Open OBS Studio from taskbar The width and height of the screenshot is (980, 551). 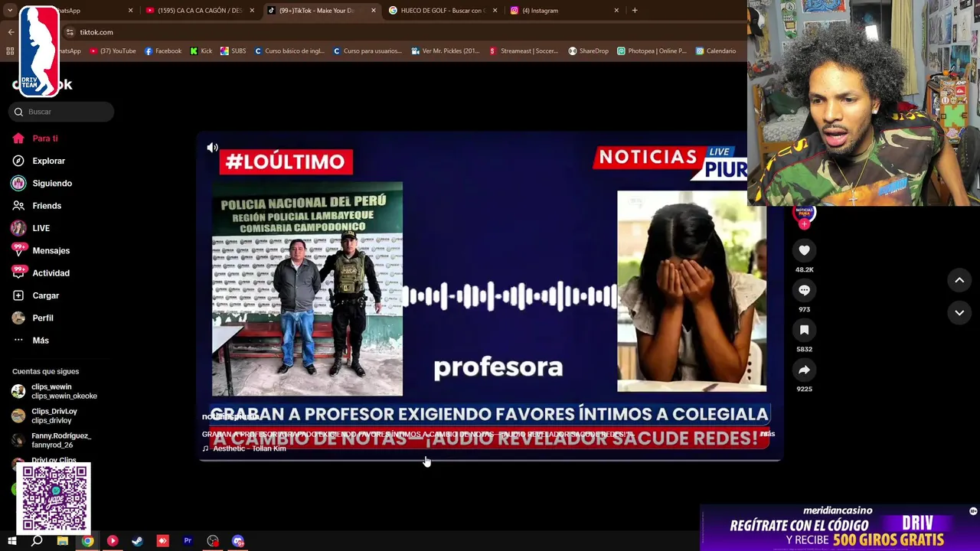tap(213, 541)
